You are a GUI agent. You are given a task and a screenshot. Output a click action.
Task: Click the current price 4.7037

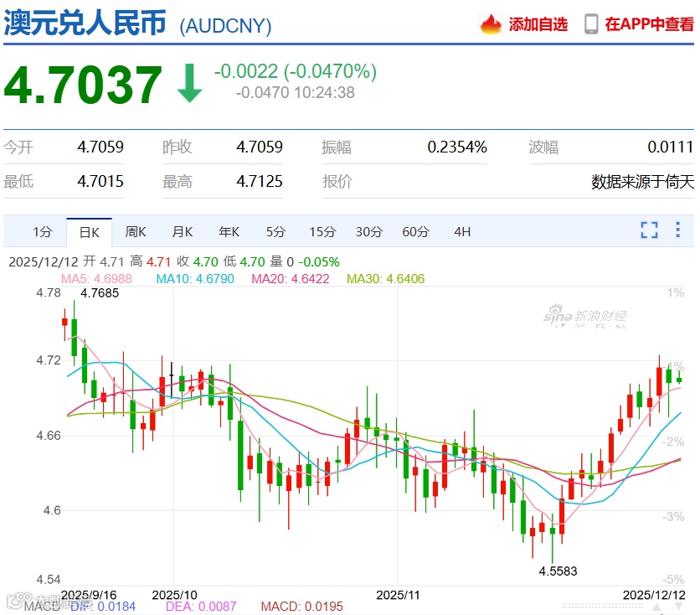[83, 85]
